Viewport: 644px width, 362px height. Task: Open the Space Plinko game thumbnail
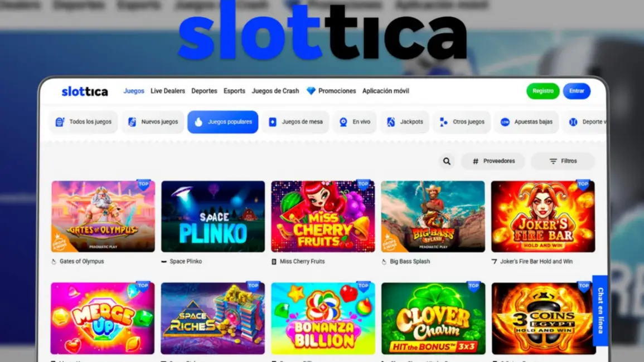coord(213,217)
